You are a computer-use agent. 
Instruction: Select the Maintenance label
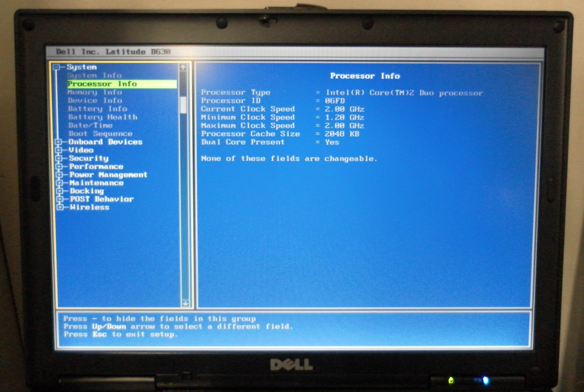point(97,183)
